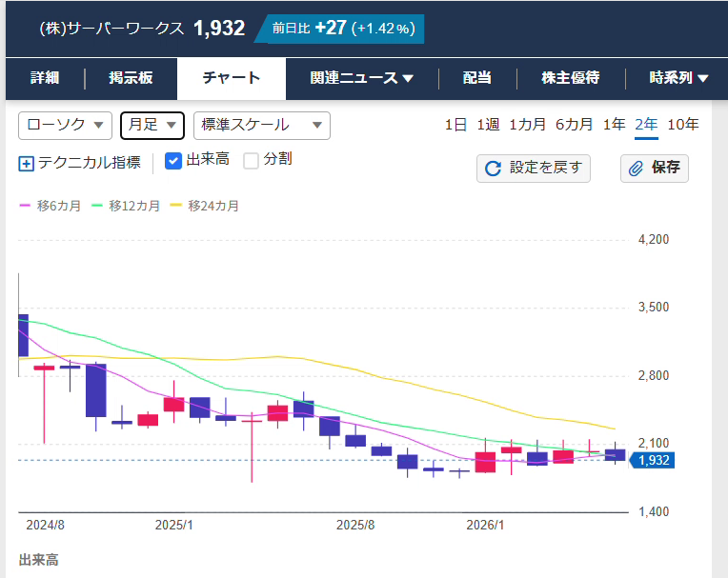728x578 pixels.
Task: Enable the 分割 checkbox
Action: [252, 161]
